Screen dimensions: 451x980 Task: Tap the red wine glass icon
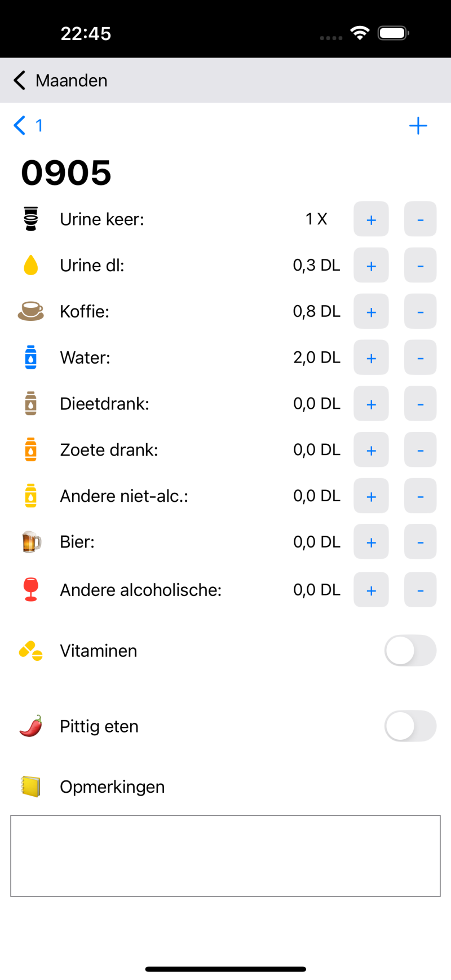click(x=31, y=590)
